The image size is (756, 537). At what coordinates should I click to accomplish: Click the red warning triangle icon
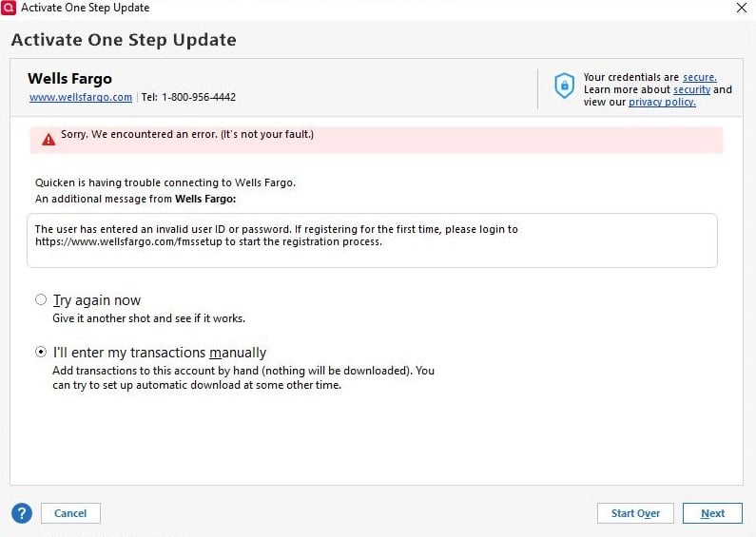[x=48, y=140]
